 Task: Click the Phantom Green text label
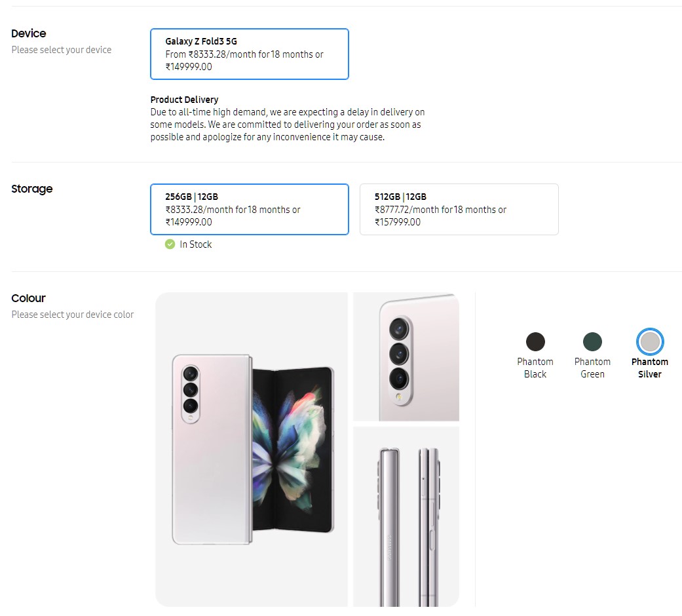(x=592, y=368)
